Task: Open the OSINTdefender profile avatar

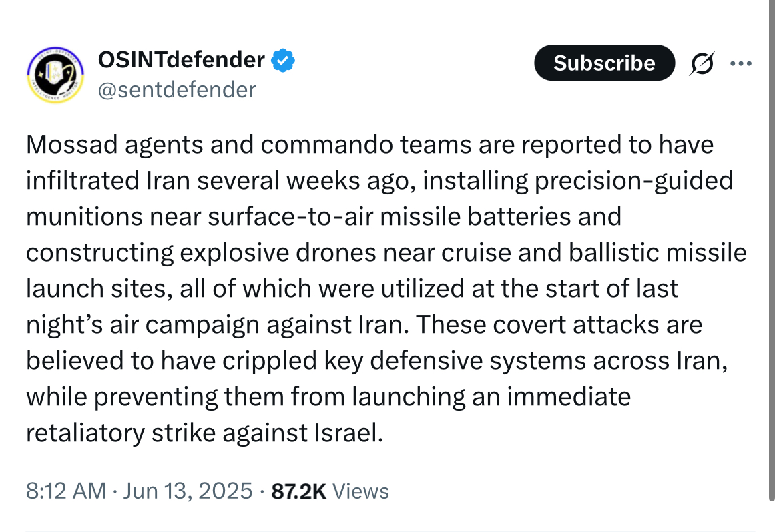Action: tap(55, 75)
